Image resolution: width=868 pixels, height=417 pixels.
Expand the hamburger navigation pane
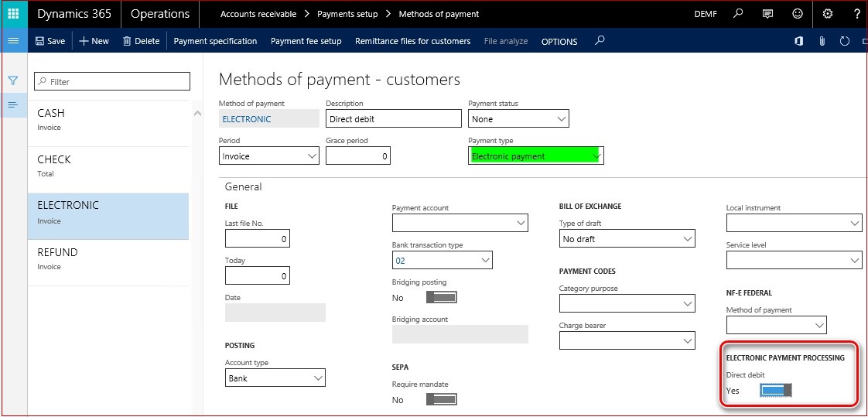14,41
